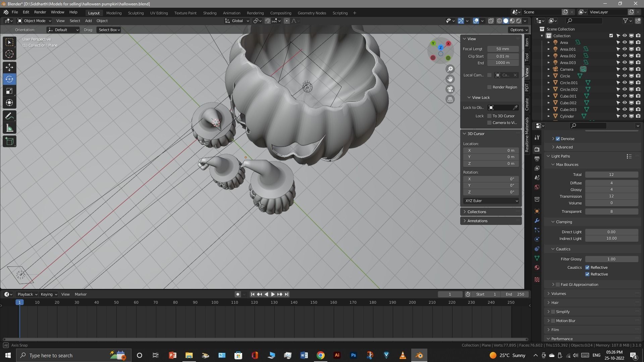The height and width of the screenshot is (362, 644).
Task: Click the Playback popover button
Action: 27,294
